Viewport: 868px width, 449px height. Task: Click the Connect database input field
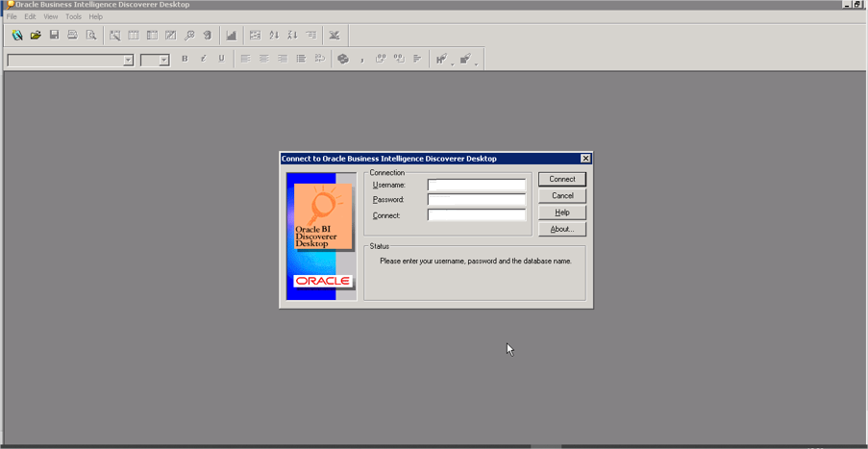(477, 214)
